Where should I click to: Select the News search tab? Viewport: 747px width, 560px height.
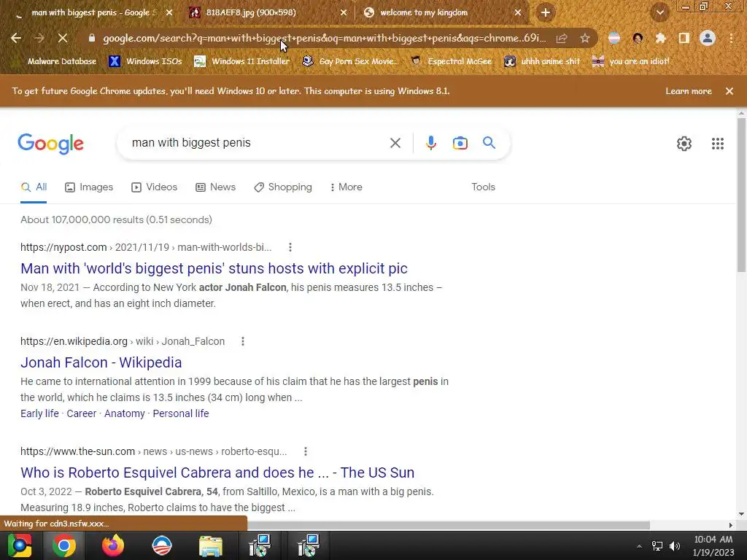tap(215, 187)
